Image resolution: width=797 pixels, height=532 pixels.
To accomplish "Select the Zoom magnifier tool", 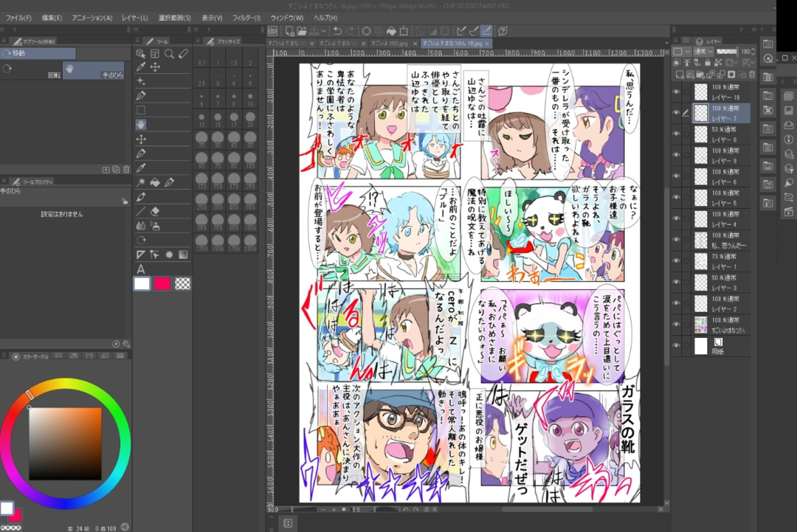I will (x=169, y=53).
